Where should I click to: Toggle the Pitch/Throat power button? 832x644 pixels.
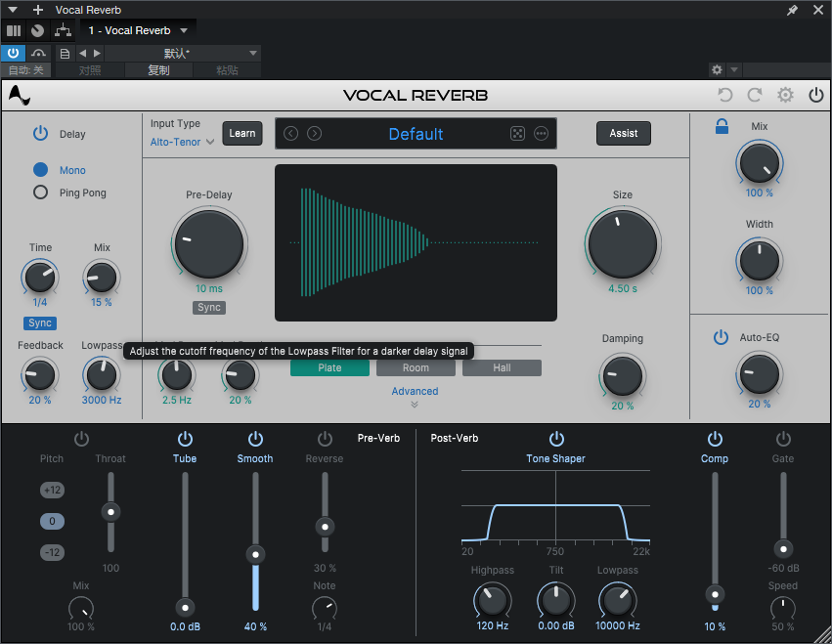pos(81,439)
